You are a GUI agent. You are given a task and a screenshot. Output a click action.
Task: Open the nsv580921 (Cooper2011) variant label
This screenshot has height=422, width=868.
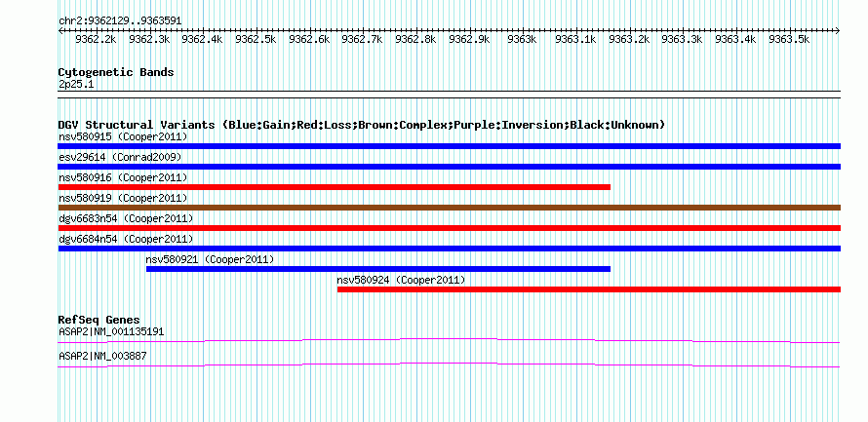(210, 259)
